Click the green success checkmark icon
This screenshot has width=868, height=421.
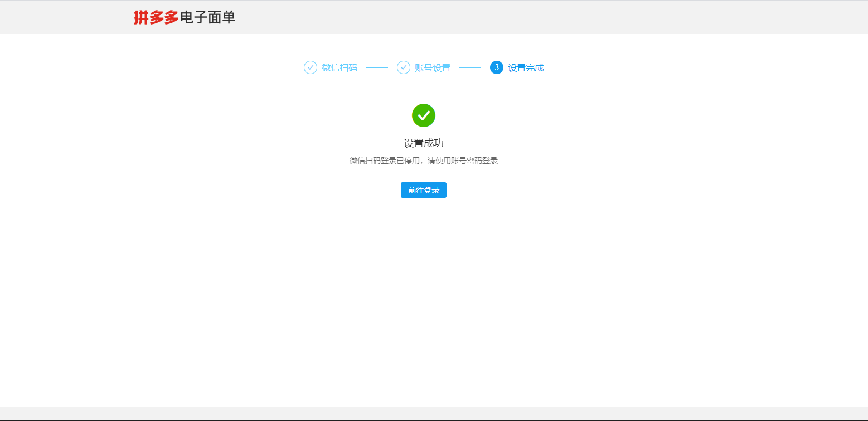click(424, 115)
